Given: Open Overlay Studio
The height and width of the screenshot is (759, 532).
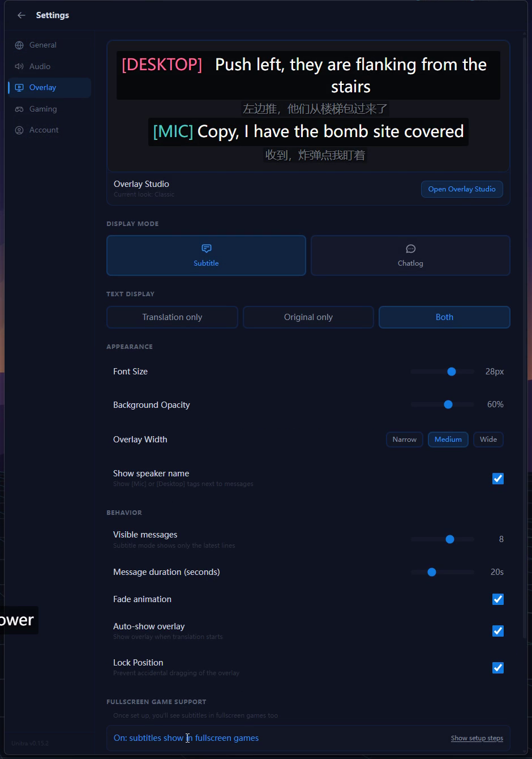Looking at the screenshot, I should click(x=462, y=189).
